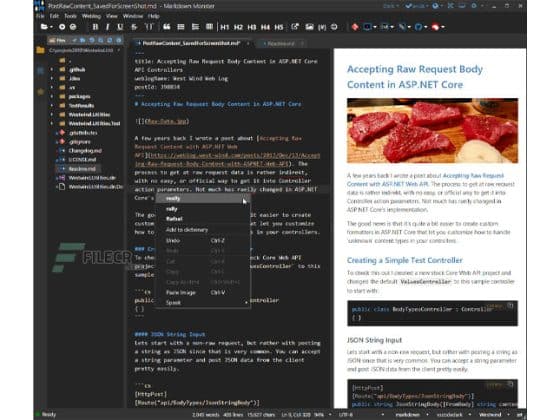Open the GitHub octocat toolbar icon

tap(419, 27)
